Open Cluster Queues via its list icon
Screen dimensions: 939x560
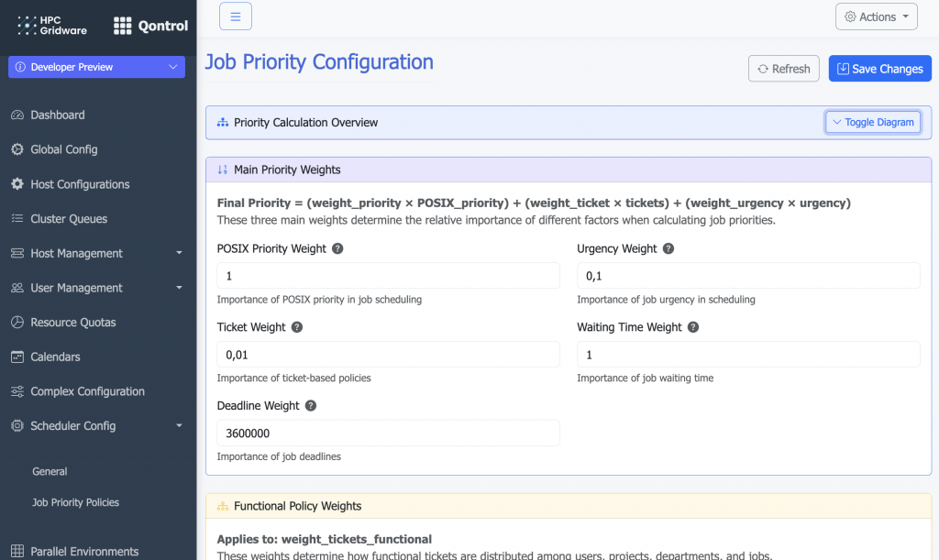(x=17, y=218)
